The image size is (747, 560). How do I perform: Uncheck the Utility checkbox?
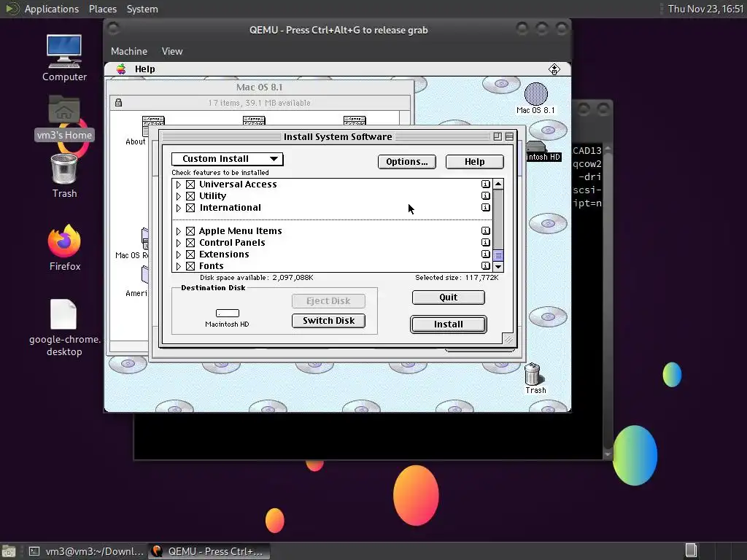point(190,196)
